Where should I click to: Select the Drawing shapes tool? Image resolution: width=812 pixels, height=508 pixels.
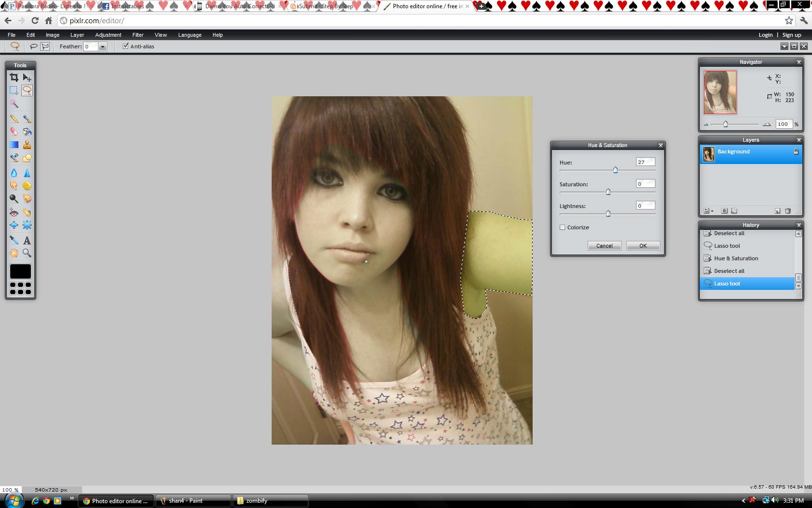click(27, 158)
